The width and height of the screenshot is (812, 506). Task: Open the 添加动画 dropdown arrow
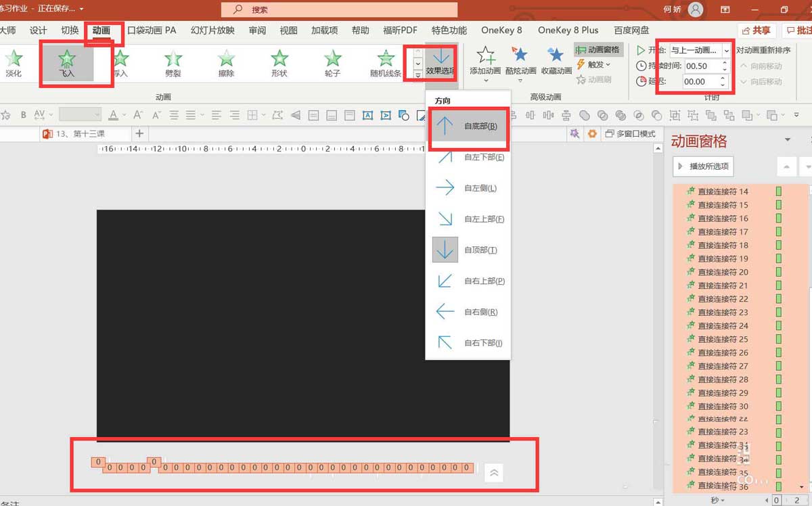(x=486, y=81)
